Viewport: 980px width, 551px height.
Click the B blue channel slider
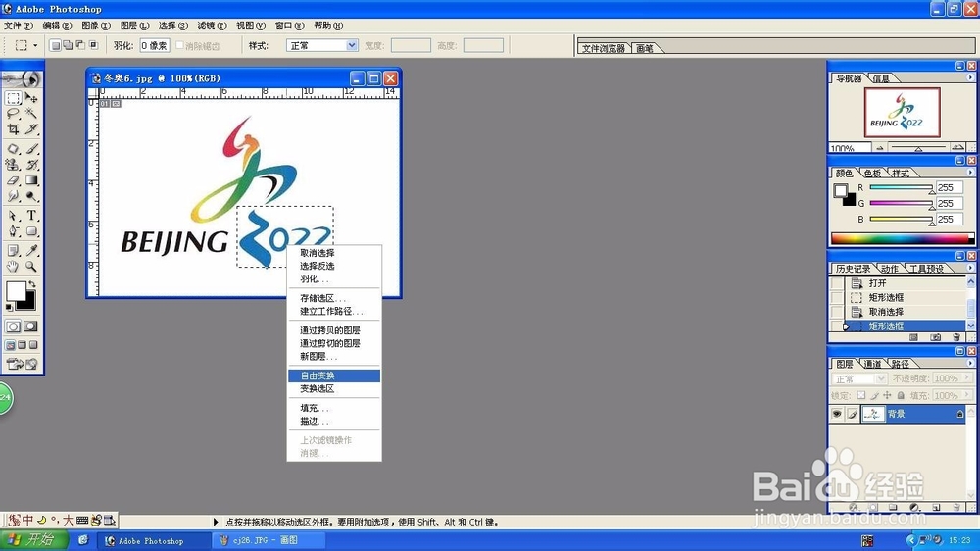tap(901, 219)
